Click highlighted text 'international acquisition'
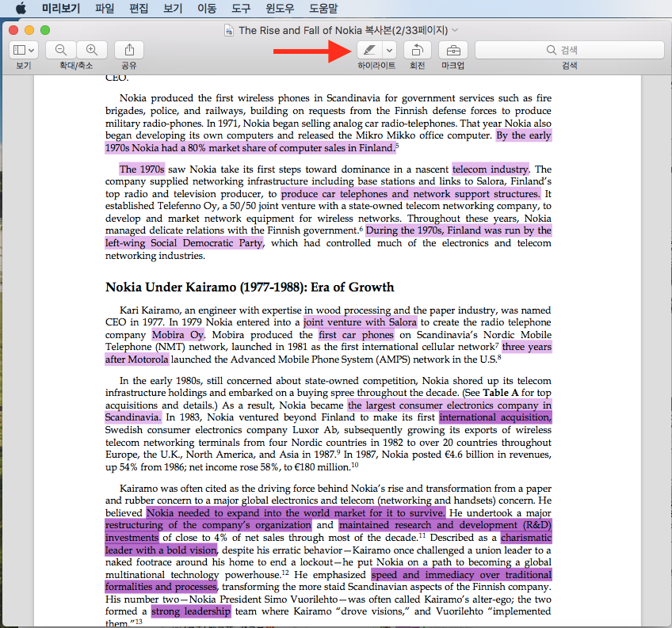The height and width of the screenshot is (628, 672). click(495, 417)
